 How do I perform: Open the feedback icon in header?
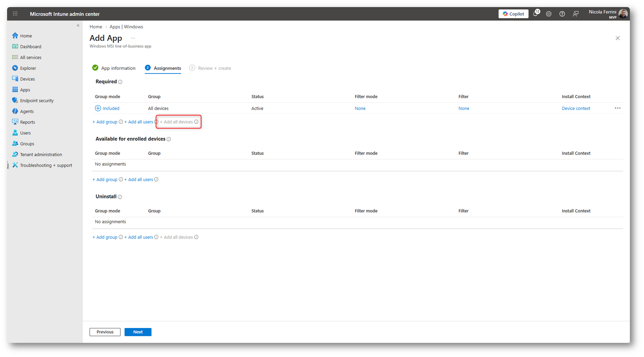click(576, 14)
